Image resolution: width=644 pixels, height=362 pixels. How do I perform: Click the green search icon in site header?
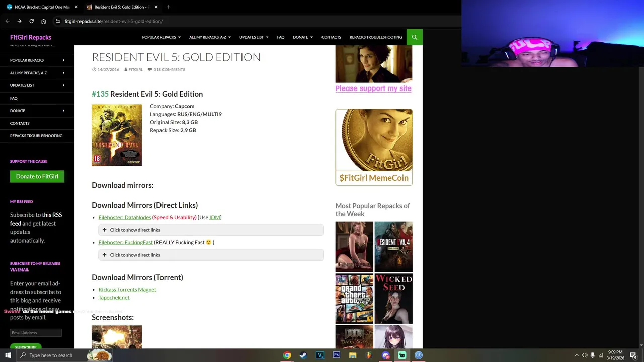415,37
